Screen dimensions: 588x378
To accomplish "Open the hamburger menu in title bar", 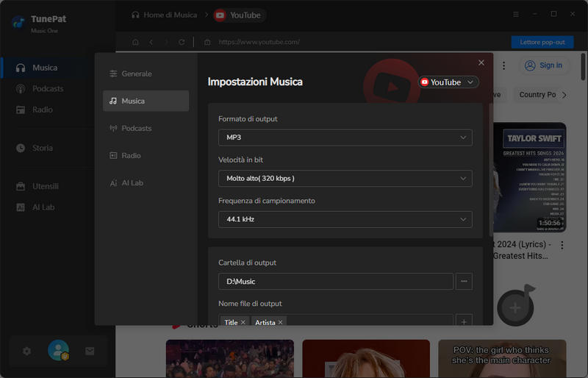I will pyautogui.click(x=516, y=14).
